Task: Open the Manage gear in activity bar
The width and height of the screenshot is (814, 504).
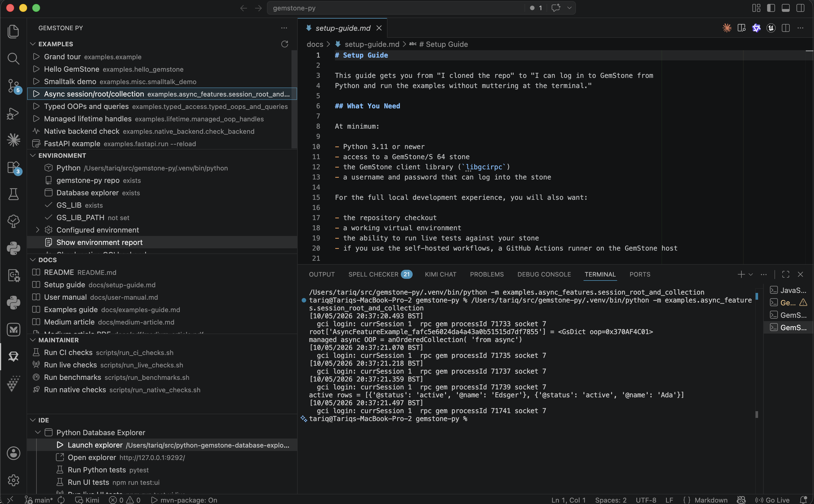Action: click(x=13, y=480)
